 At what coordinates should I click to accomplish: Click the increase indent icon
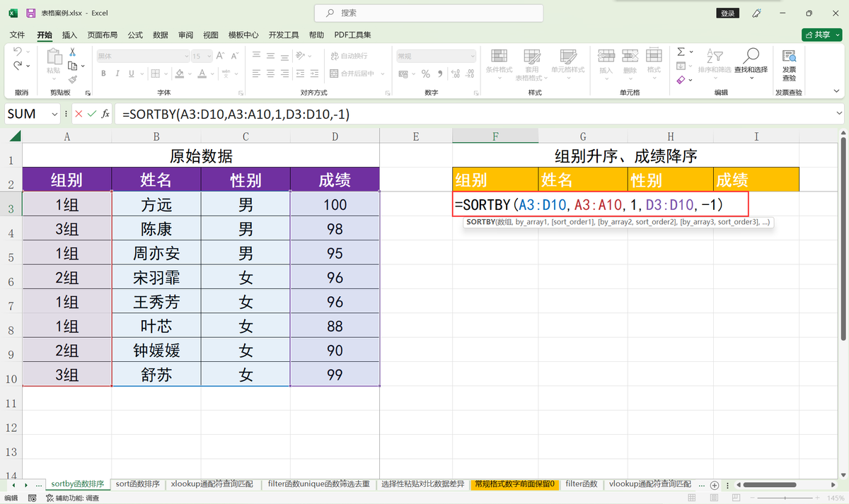click(x=314, y=74)
